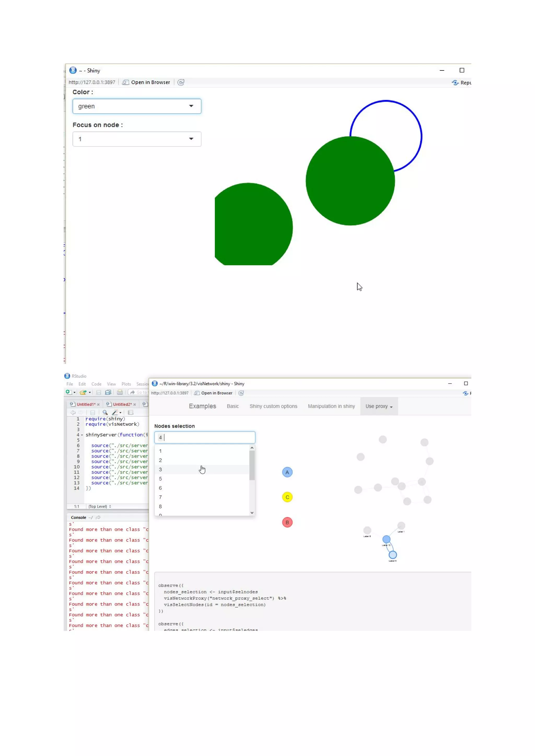The image size is (535, 756).
Task: Click the list scrollbar up arrow
Action: (252, 448)
